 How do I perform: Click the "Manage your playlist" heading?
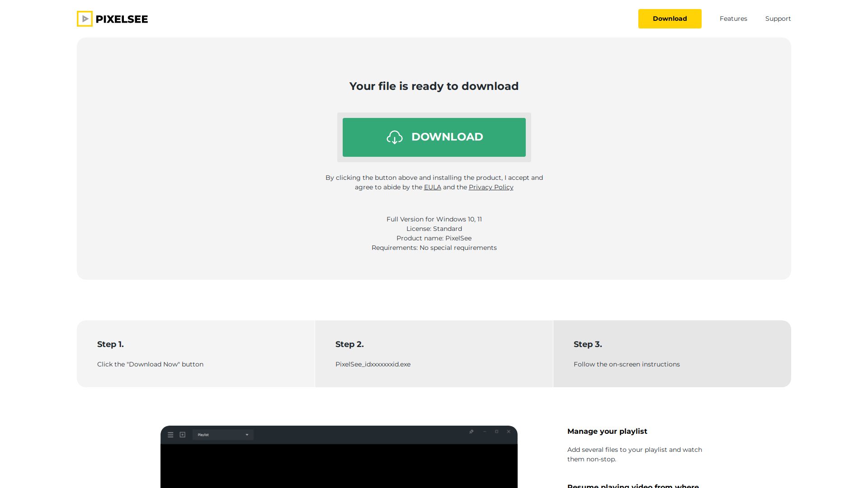point(607,432)
